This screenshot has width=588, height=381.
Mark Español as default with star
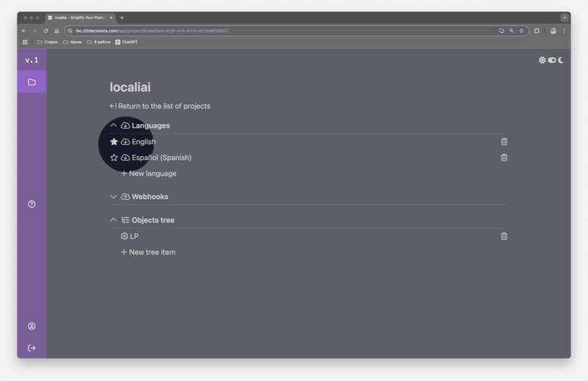point(114,157)
